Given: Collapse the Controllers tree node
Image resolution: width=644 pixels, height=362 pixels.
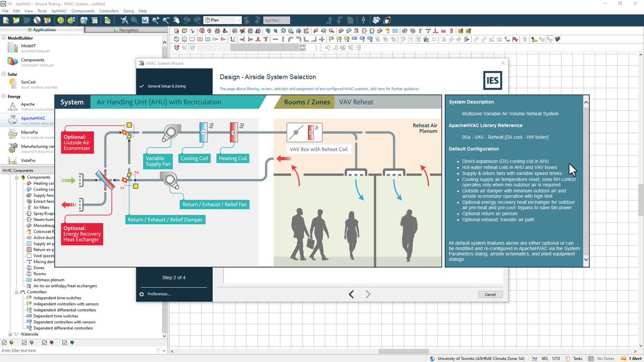Looking at the screenshot, I should [17, 292].
